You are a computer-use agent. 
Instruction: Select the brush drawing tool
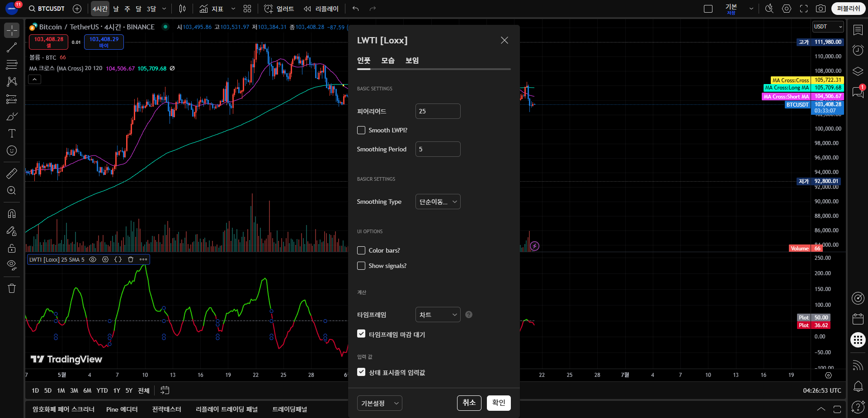point(12,117)
